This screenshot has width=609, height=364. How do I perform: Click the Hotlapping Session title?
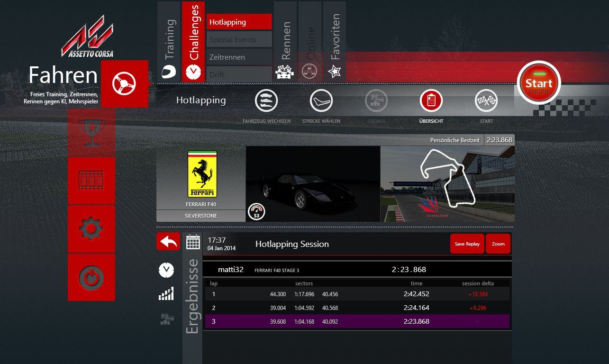292,244
